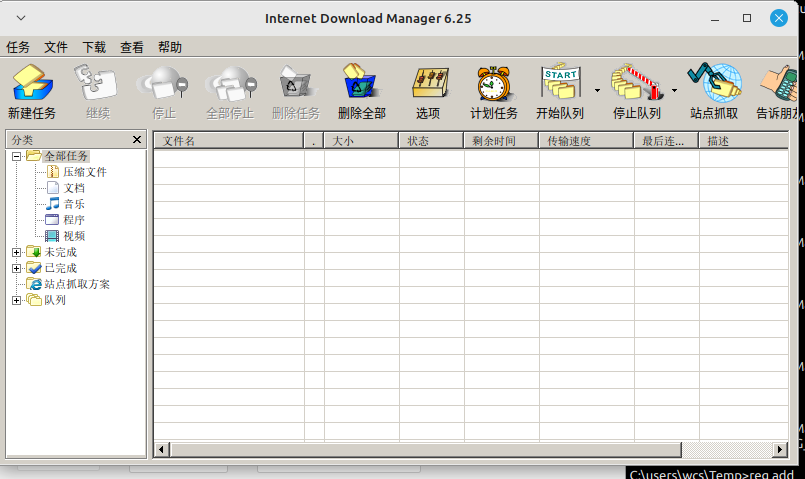
Task: Expand the 队列 tree node
Action: [16, 300]
